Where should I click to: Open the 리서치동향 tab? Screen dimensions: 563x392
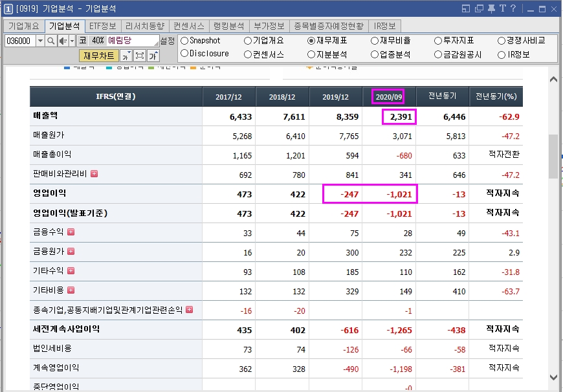tap(145, 27)
